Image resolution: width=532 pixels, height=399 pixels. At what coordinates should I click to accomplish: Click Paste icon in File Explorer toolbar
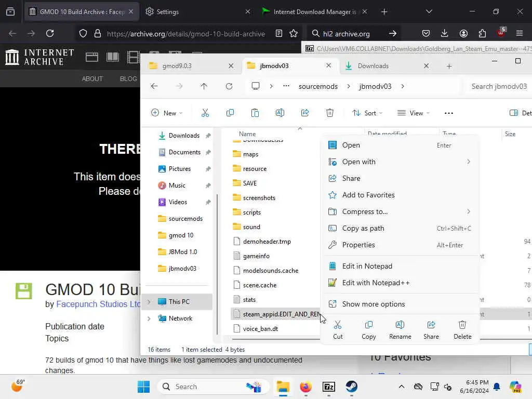pos(255,113)
